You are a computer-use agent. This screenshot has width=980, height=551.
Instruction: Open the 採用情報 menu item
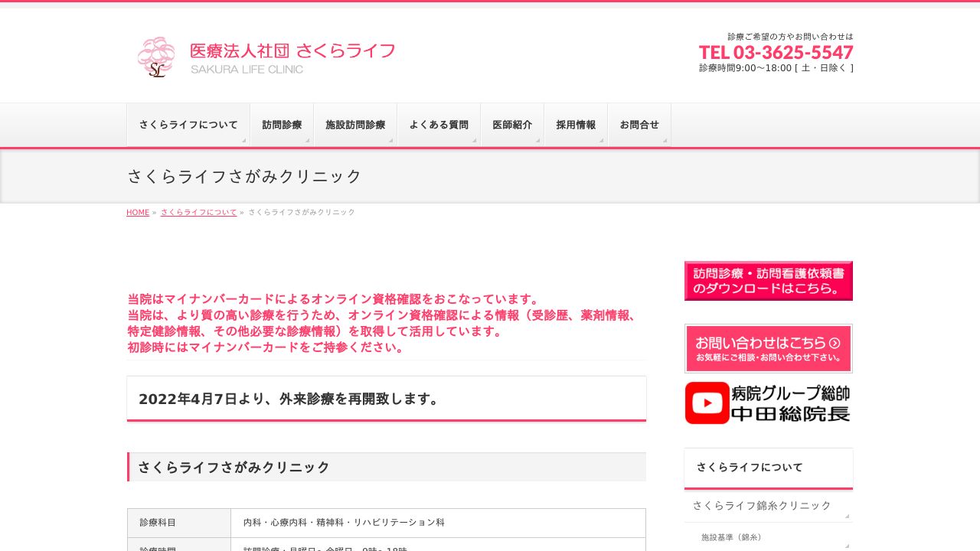tap(576, 125)
